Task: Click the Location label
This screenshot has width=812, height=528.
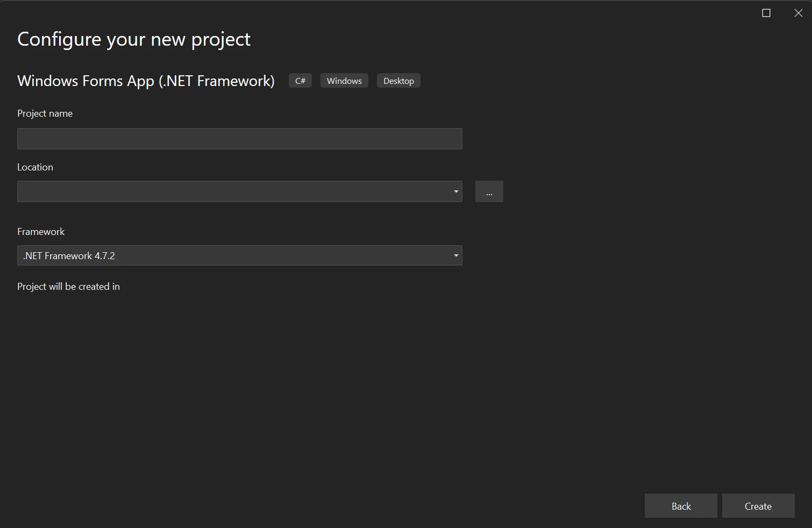Action: coord(35,167)
